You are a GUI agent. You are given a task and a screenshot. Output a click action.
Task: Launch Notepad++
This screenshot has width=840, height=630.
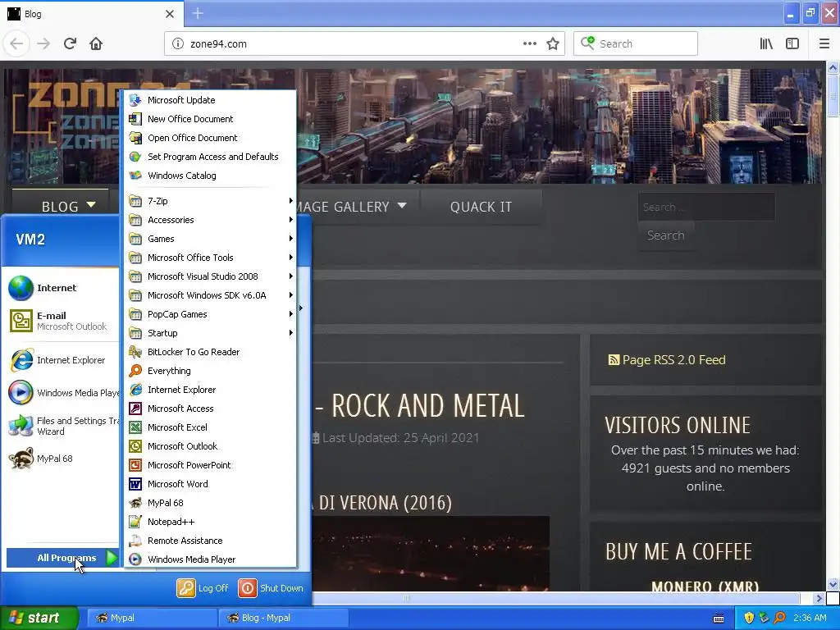(210, 522)
